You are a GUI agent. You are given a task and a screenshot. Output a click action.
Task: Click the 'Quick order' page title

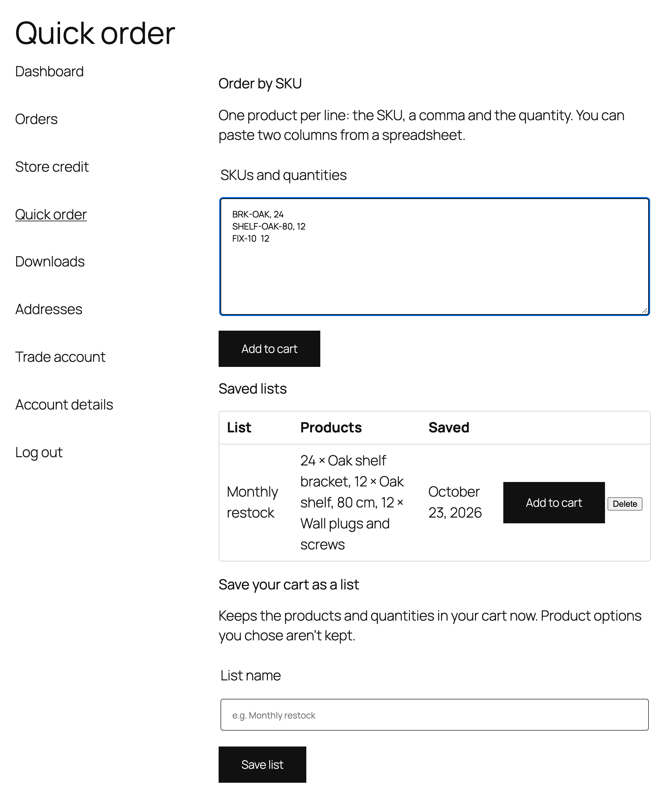click(x=95, y=33)
